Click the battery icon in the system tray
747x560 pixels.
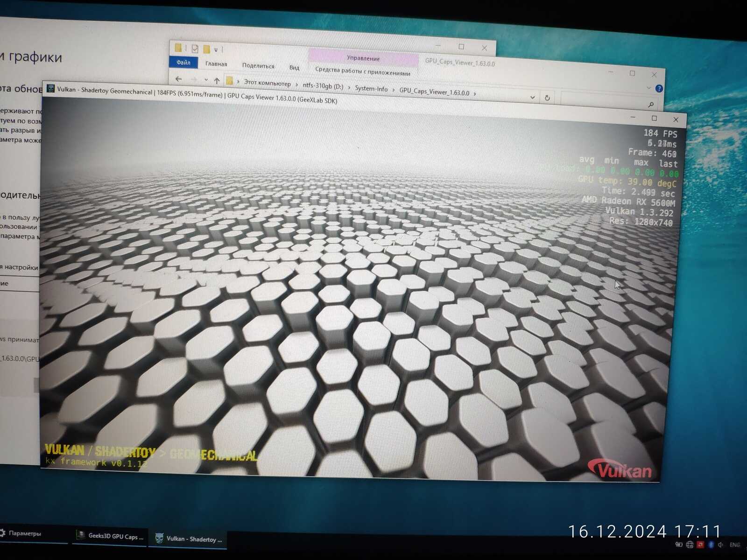point(679,545)
